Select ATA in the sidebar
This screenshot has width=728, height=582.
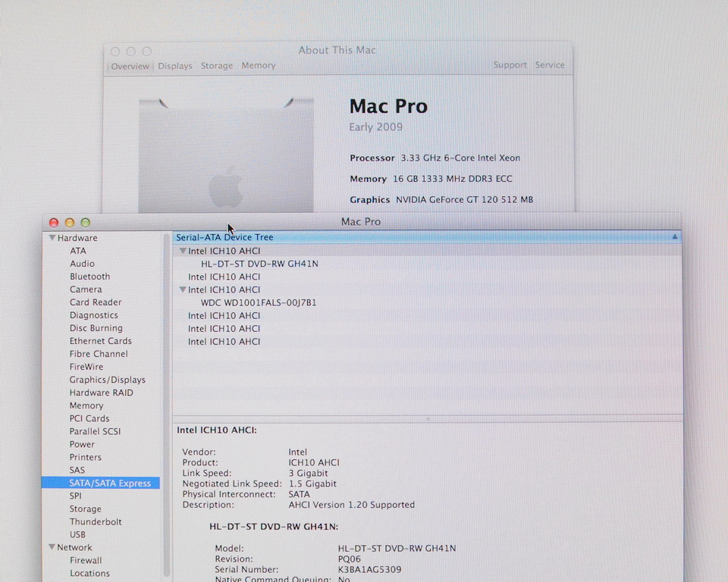[78, 251]
